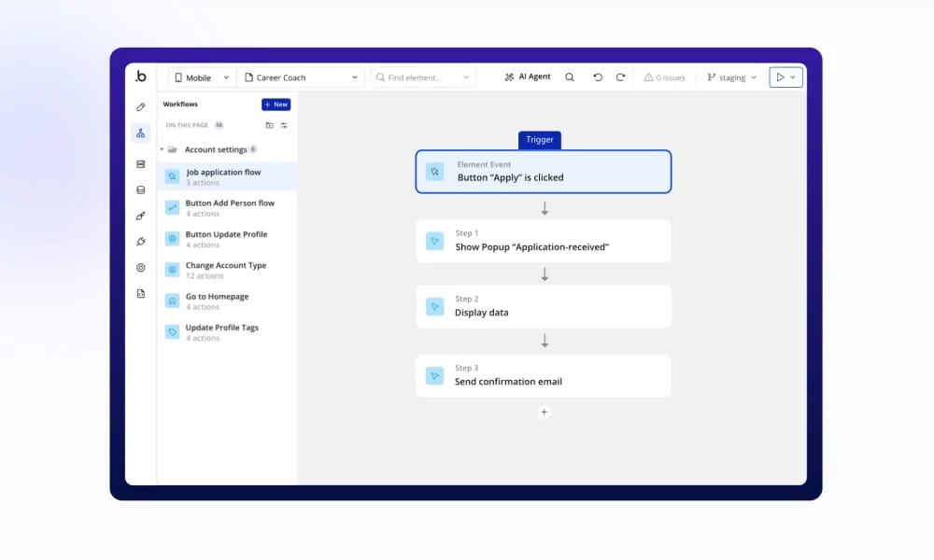Open the Data tab database icon
This screenshot has width=934, height=560.
pyautogui.click(x=141, y=189)
